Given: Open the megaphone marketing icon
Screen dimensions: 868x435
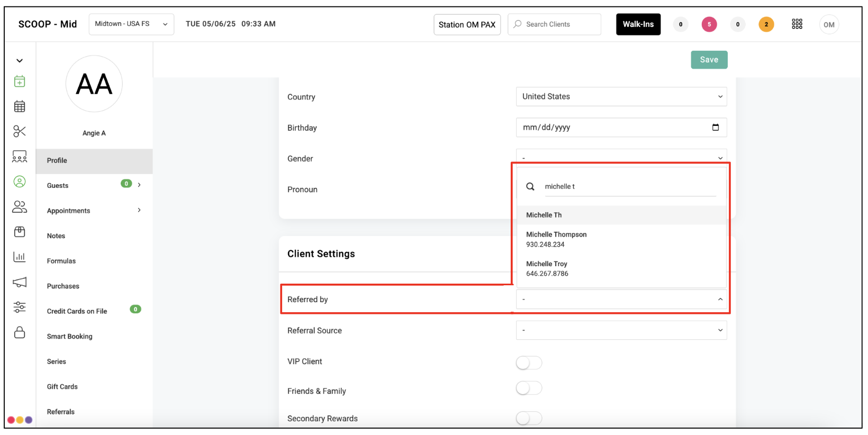Looking at the screenshot, I should [20, 282].
